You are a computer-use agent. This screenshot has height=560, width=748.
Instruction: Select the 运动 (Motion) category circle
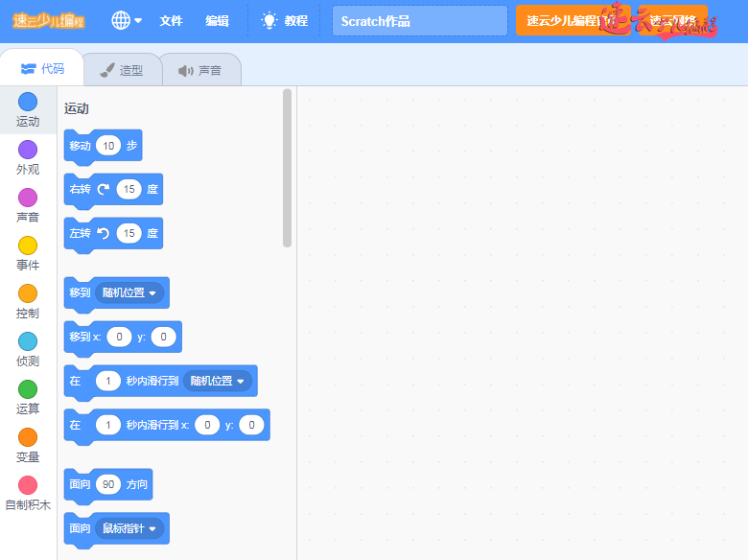pyautogui.click(x=28, y=102)
